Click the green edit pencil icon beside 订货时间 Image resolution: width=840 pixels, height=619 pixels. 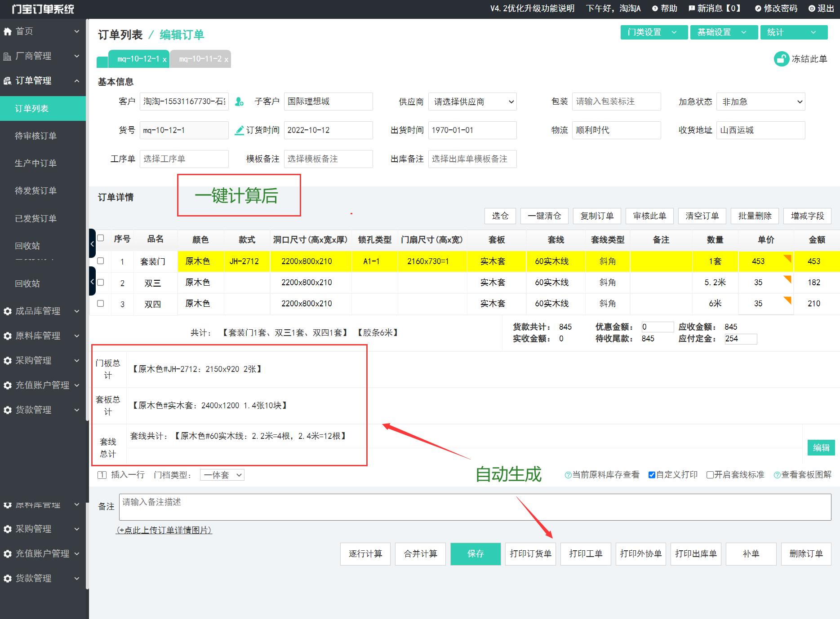click(x=240, y=130)
